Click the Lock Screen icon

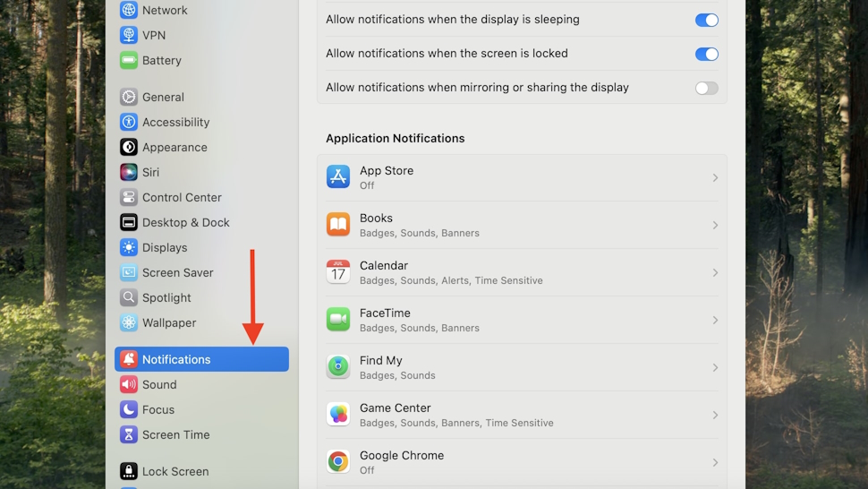tap(129, 471)
